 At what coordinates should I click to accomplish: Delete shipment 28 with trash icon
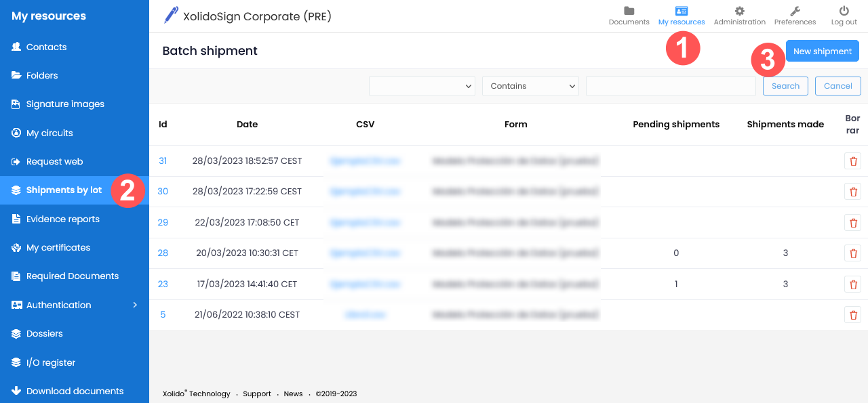pos(853,253)
